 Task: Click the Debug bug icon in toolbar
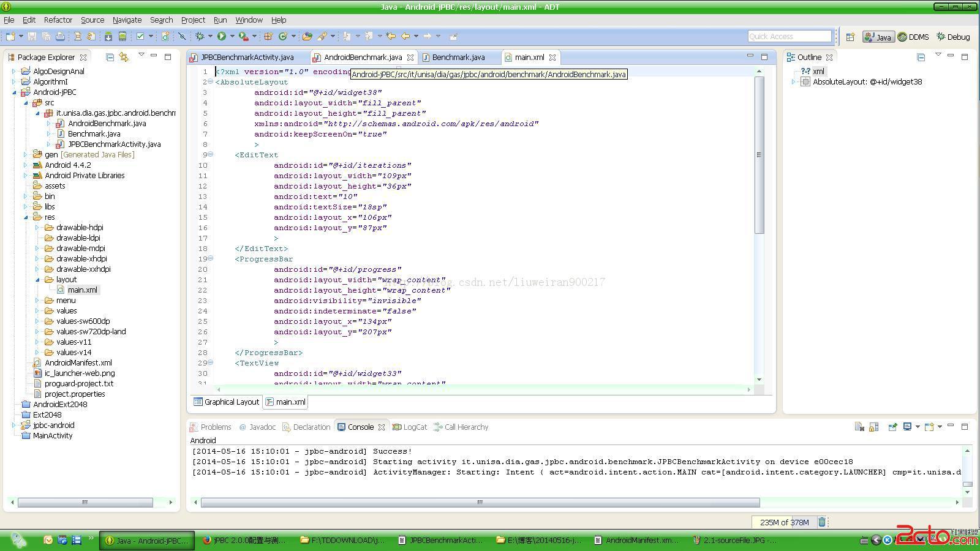pyautogui.click(x=200, y=37)
